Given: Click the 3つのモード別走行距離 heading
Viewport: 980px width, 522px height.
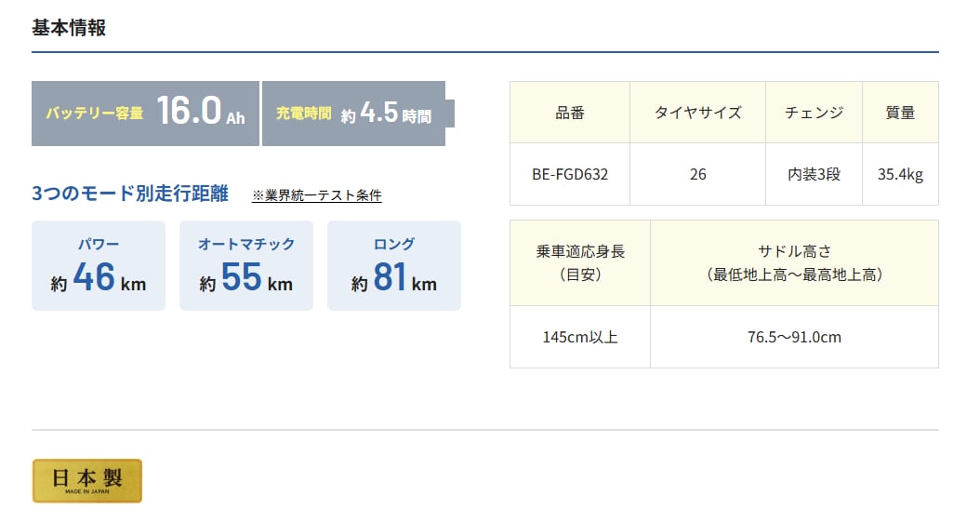Looking at the screenshot, I should pos(130,194).
